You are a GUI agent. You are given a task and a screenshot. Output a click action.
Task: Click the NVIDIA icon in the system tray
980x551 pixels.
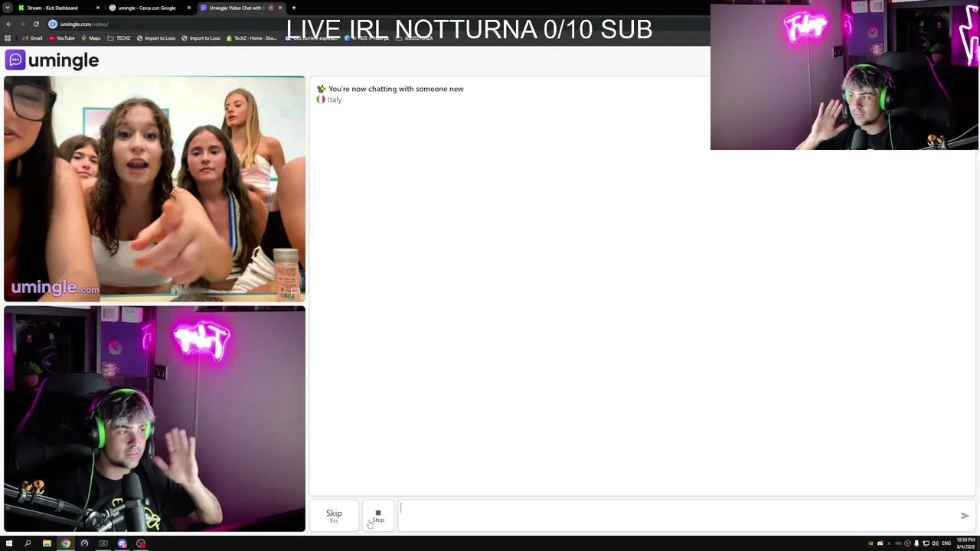(x=871, y=543)
